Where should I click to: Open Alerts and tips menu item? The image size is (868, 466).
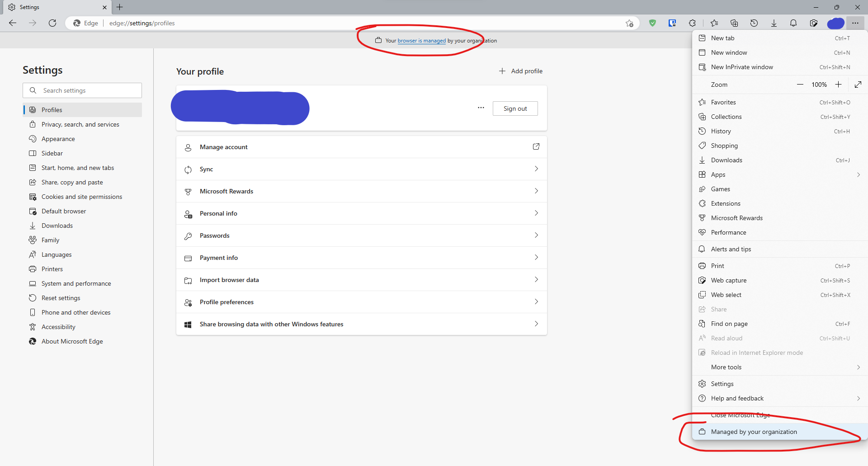[x=779, y=249]
